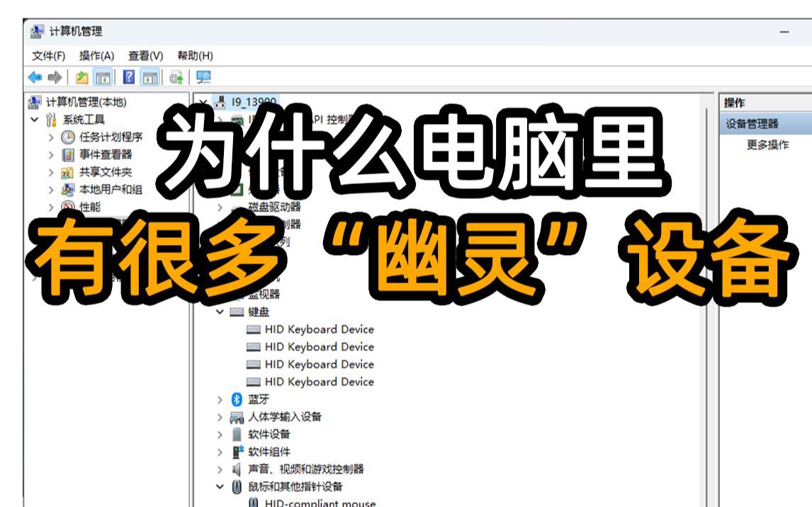Viewport: 812px width, 507px height.
Task: Click the 键盘 keyboard category icon
Action: [237, 312]
